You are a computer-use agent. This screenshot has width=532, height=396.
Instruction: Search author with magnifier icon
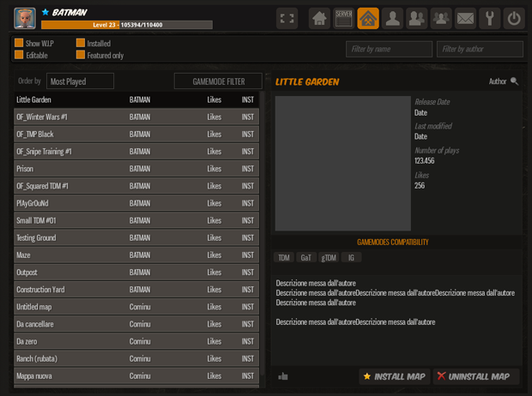(x=514, y=81)
